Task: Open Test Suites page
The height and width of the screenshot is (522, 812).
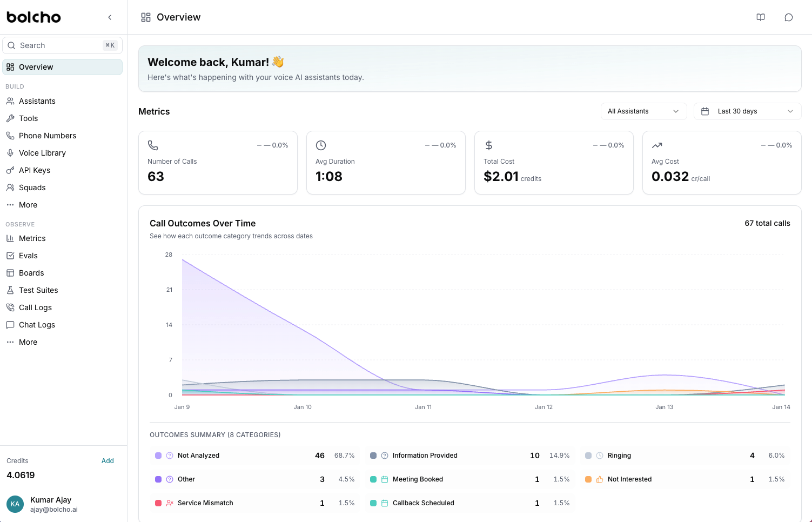Action: tap(62, 290)
